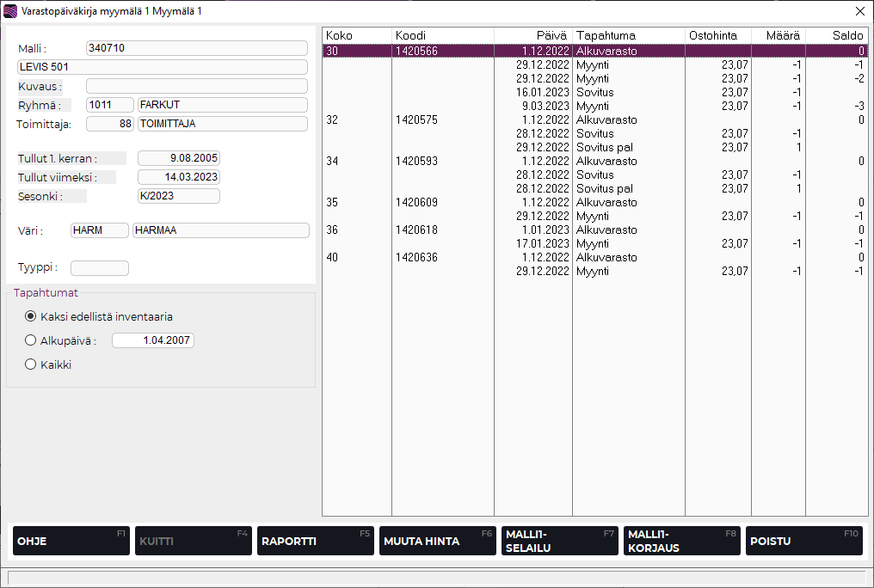Click the Malli input field with 340710
This screenshot has height=588, width=874.
pos(196,48)
